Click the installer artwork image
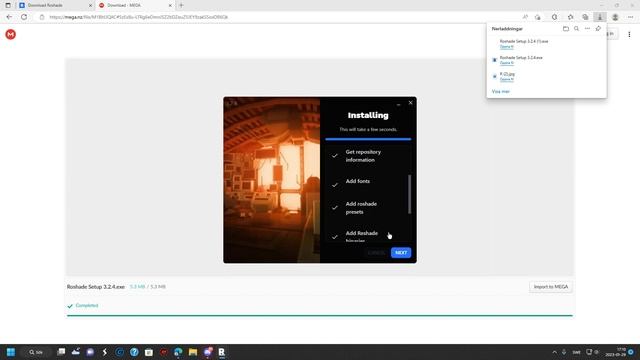The image size is (640, 360). 272,180
